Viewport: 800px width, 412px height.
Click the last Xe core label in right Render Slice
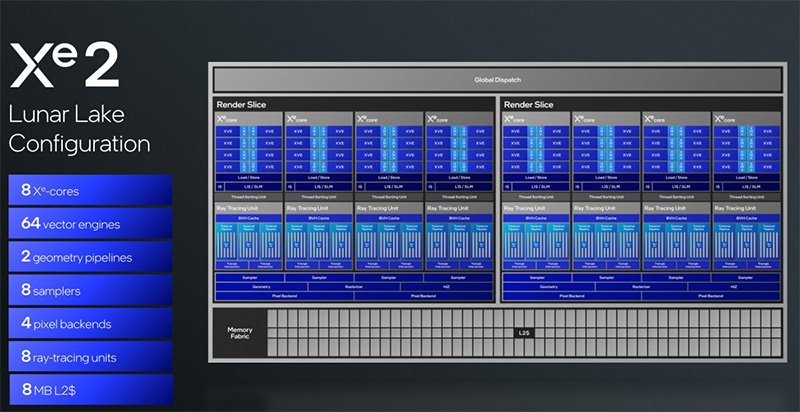[722, 118]
